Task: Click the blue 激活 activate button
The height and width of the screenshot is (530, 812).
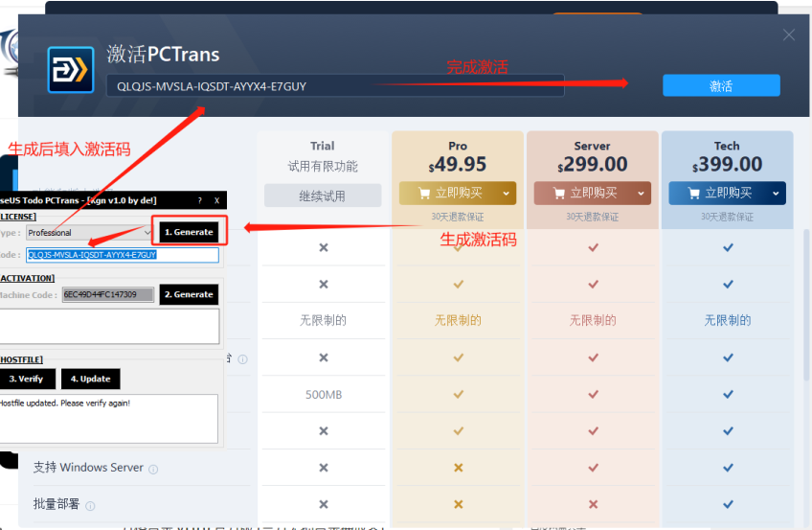Action: click(721, 85)
